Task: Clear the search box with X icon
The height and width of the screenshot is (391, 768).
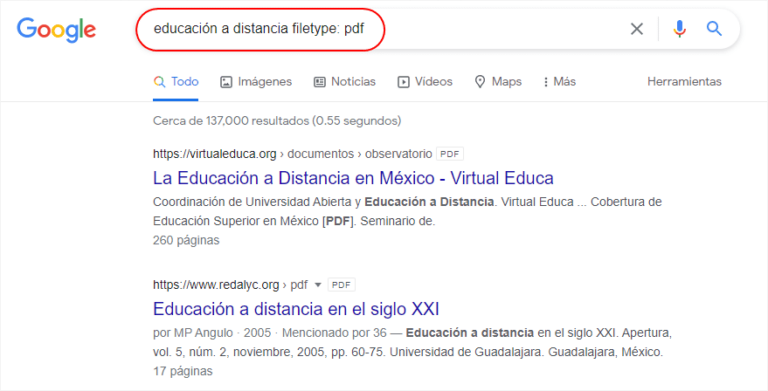Action: pyautogui.click(x=636, y=29)
